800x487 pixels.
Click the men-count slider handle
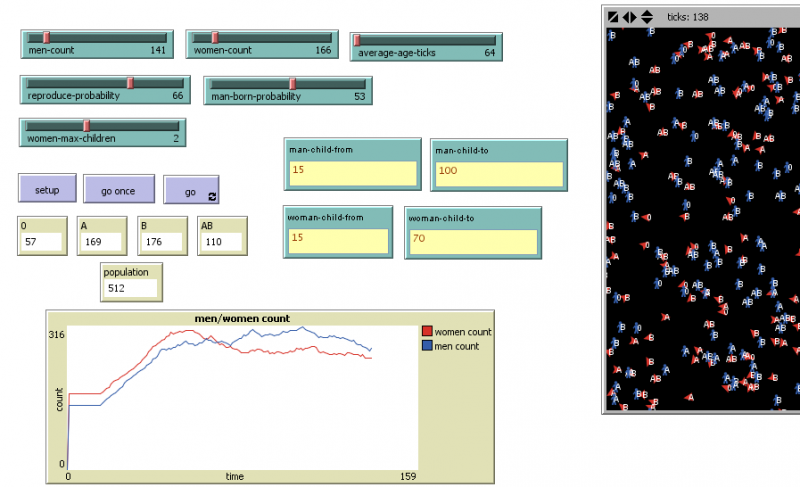click(x=46, y=38)
